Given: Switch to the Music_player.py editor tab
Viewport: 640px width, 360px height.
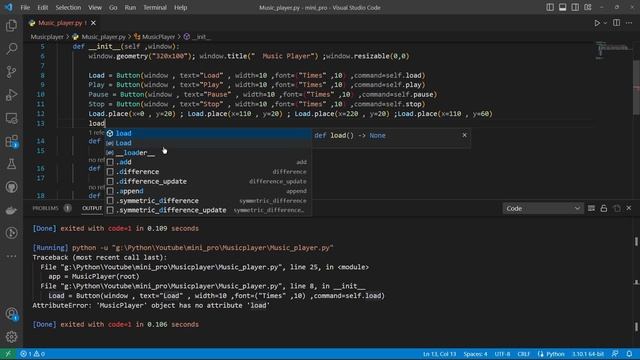Looking at the screenshot, I should pyautogui.click(x=62, y=23).
